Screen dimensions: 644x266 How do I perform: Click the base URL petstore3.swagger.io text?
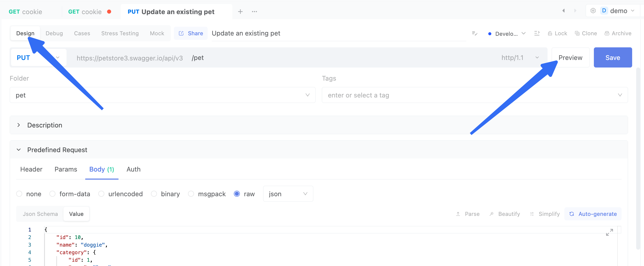coord(130,58)
